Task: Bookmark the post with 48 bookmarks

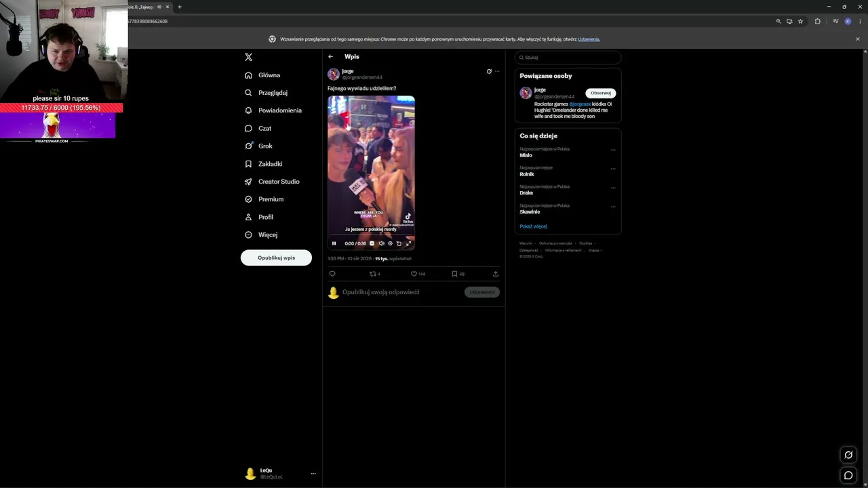Action: [458, 274]
